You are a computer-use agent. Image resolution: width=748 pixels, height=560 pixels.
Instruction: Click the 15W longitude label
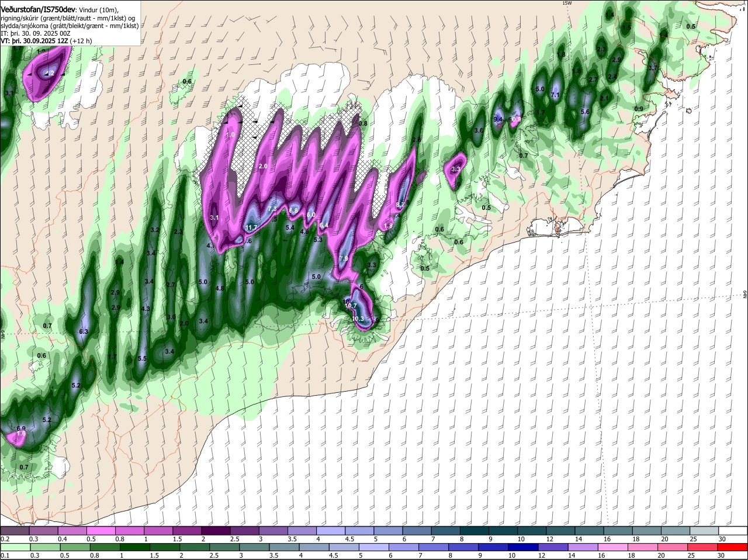click(566, 3)
